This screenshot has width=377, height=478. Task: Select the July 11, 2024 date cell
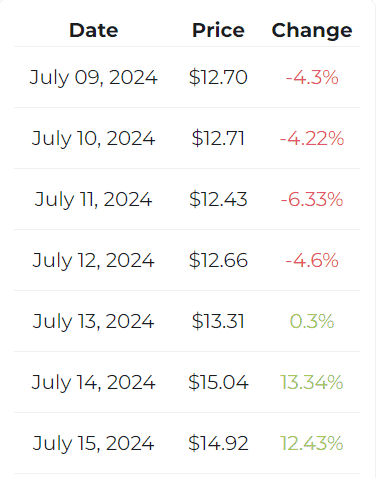point(93,200)
